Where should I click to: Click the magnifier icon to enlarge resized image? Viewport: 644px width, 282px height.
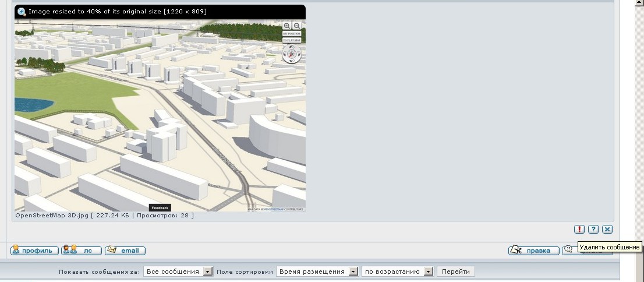pyautogui.click(x=22, y=12)
